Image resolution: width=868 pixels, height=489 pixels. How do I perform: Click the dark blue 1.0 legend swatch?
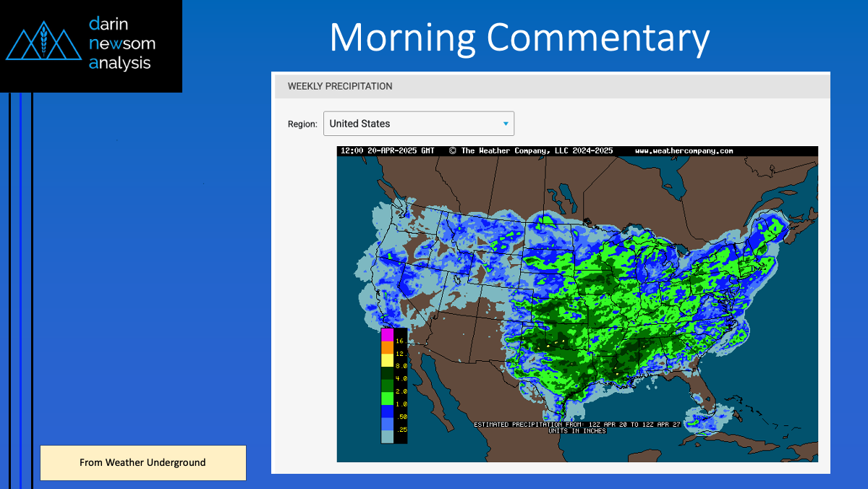(387, 410)
